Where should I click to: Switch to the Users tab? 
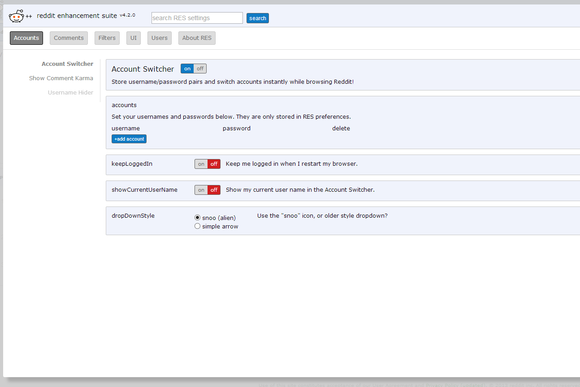coord(159,38)
